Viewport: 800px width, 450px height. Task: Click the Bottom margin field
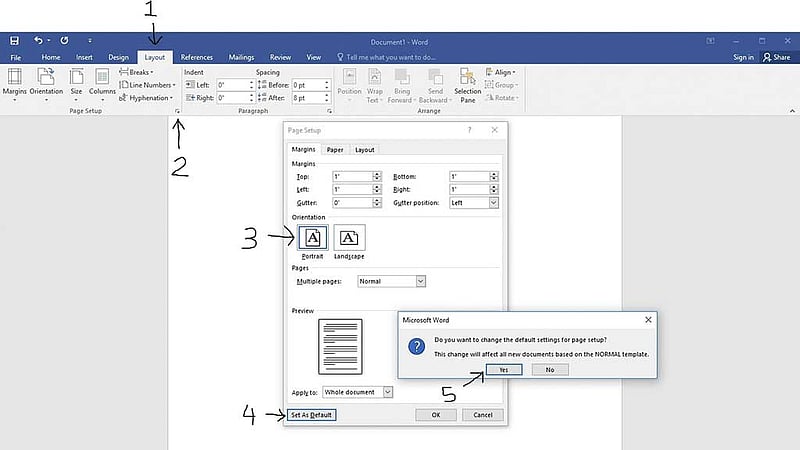[469, 176]
